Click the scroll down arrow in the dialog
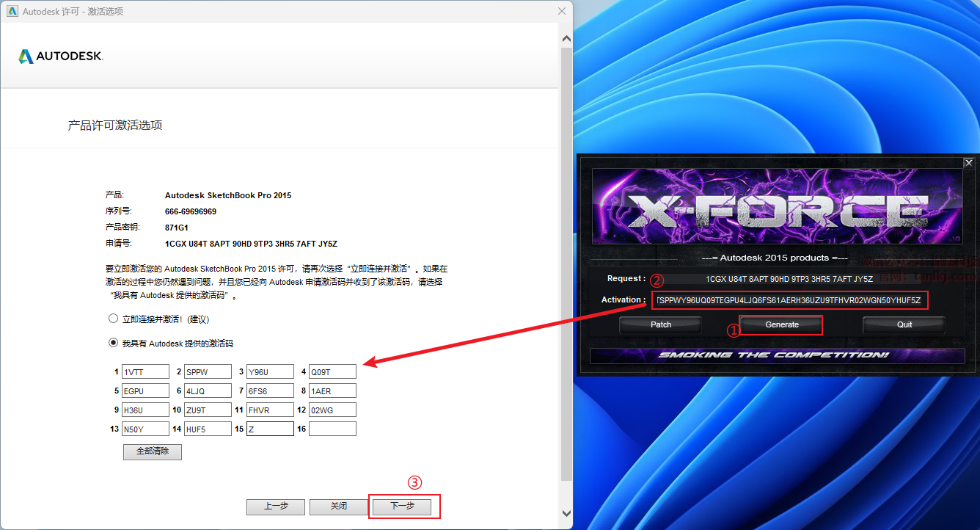980x530 pixels. pos(566,513)
